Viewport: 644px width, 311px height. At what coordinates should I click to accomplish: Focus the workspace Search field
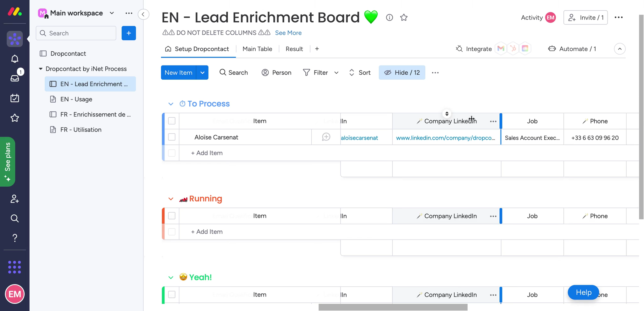76,33
